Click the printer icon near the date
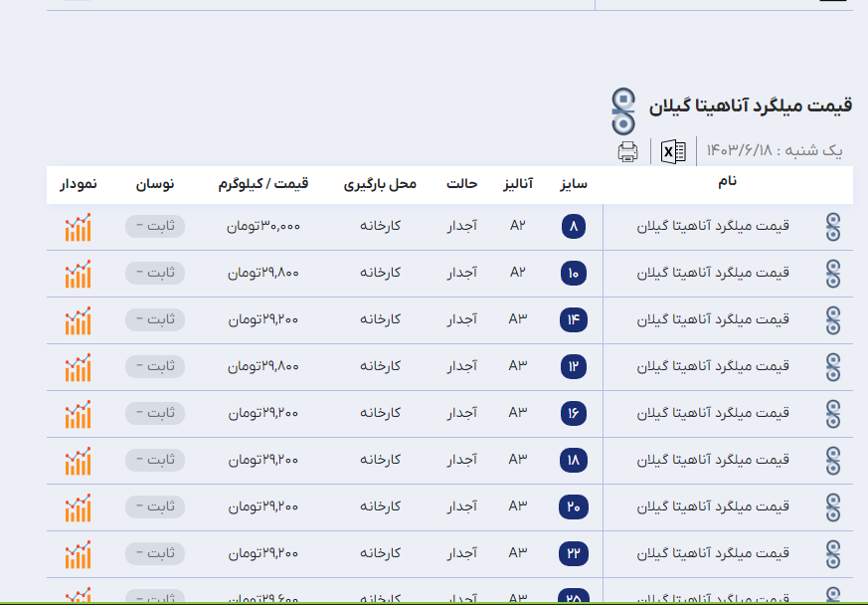868x605 pixels. pos(627,151)
